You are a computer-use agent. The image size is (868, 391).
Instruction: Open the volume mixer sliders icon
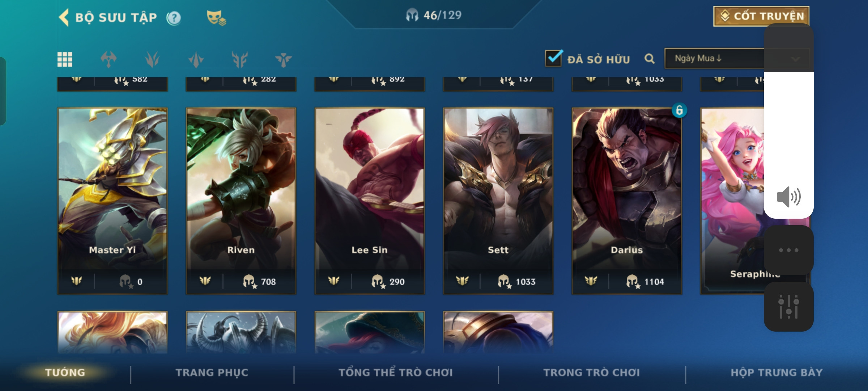[788, 307]
